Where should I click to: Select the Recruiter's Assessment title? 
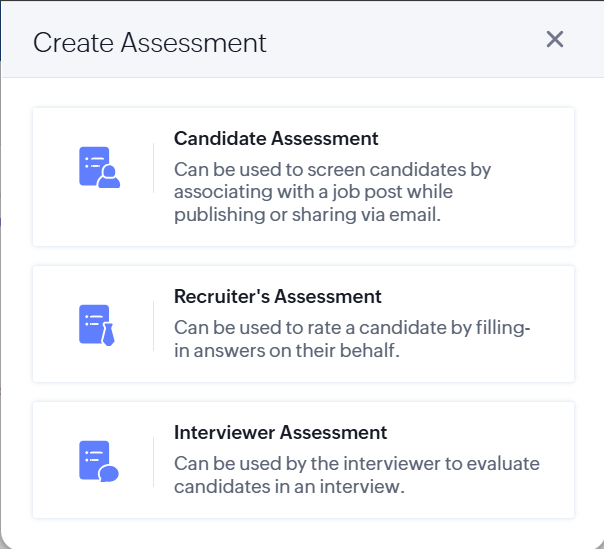coord(278,296)
